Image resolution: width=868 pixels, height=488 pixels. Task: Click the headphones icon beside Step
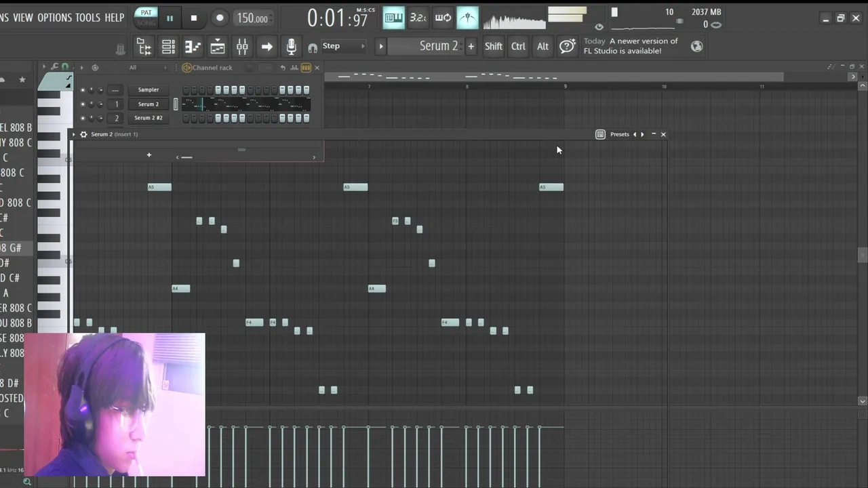point(313,48)
